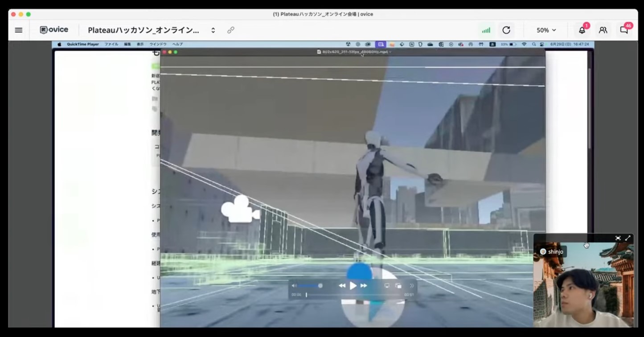Click the AirPlay icon in player controls
This screenshot has height=337, width=644.
coord(387,286)
